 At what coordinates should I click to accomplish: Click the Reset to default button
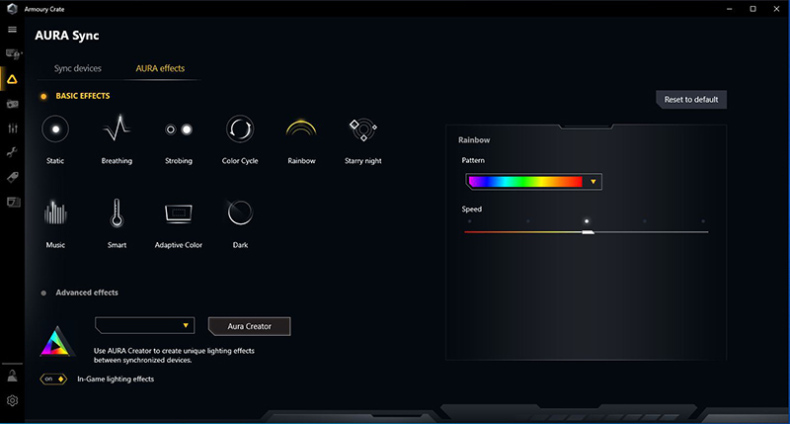pos(691,100)
